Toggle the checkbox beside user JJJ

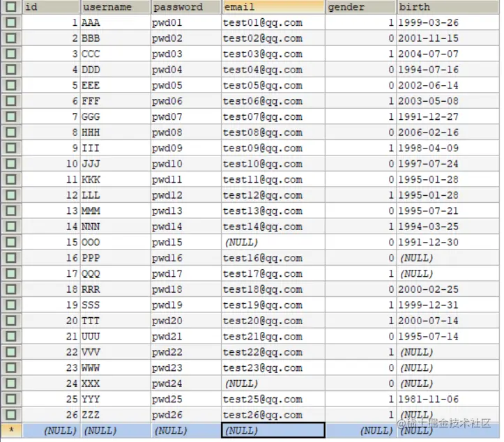(x=11, y=164)
